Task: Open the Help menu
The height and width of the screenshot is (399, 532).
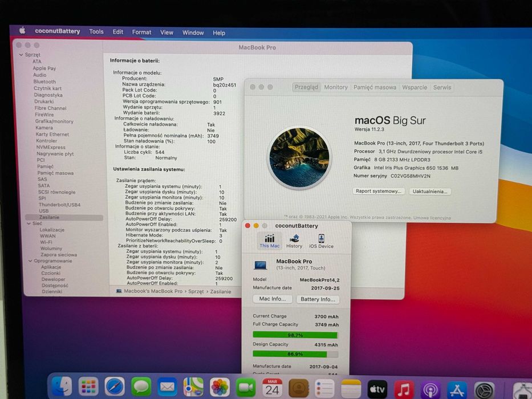Action: tap(219, 33)
